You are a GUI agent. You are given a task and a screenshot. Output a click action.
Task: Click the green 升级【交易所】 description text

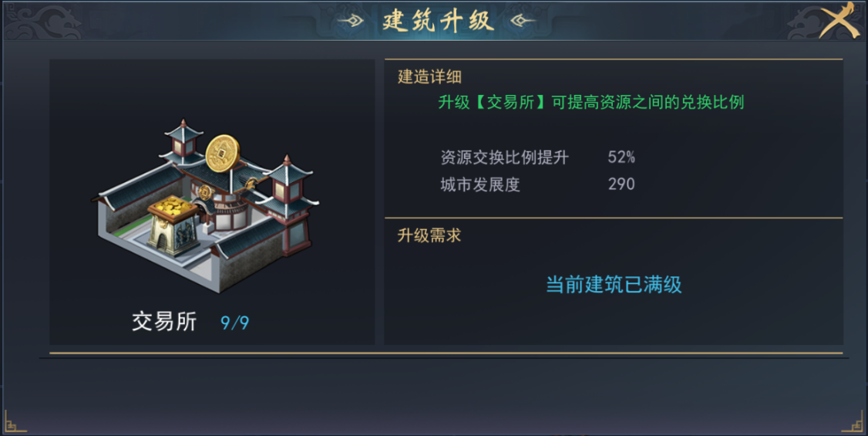tap(590, 102)
